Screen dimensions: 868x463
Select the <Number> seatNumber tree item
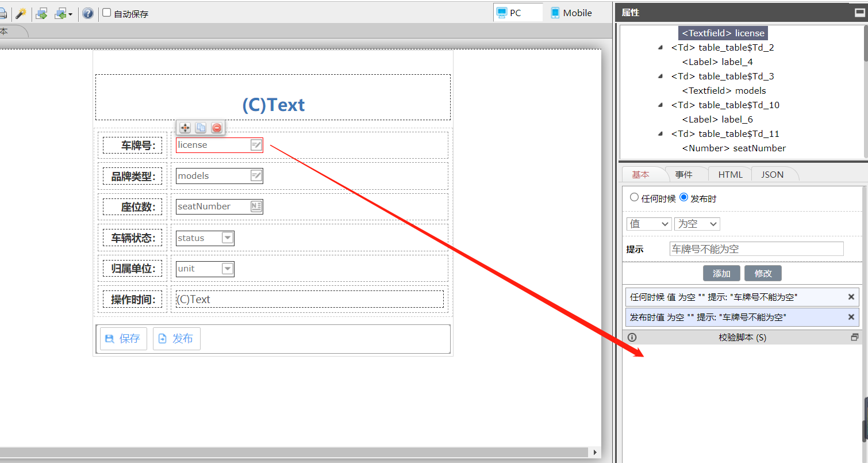tap(733, 148)
